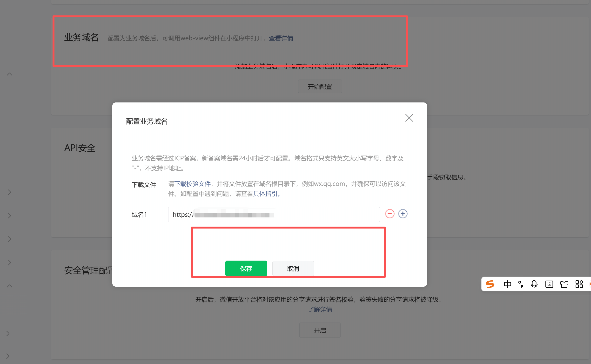The width and height of the screenshot is (591, 364).
Task: Click the blue plus add domain icon
Action: [x=403, y=214]
